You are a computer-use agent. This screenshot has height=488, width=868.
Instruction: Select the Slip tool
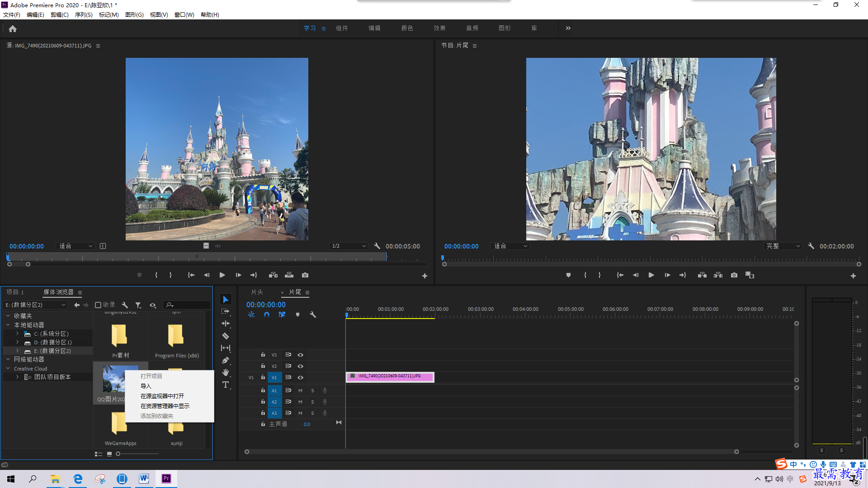click(226, 348)
